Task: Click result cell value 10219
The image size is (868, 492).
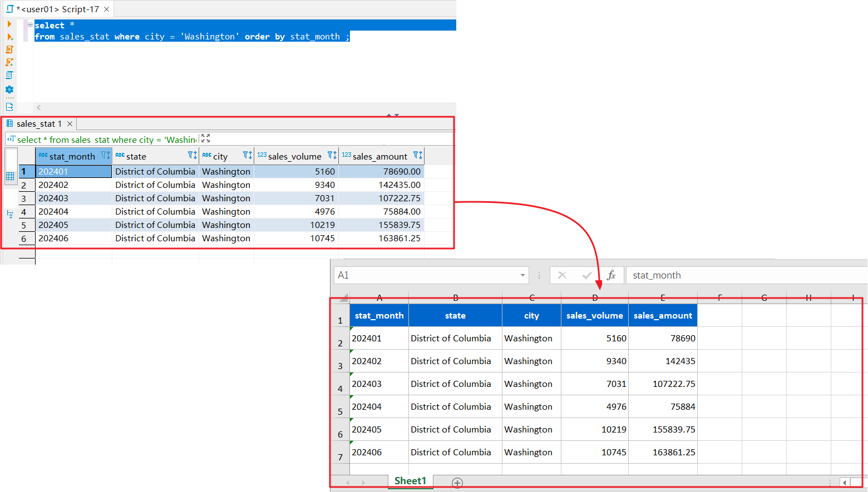Action: (x=296, y=225)
